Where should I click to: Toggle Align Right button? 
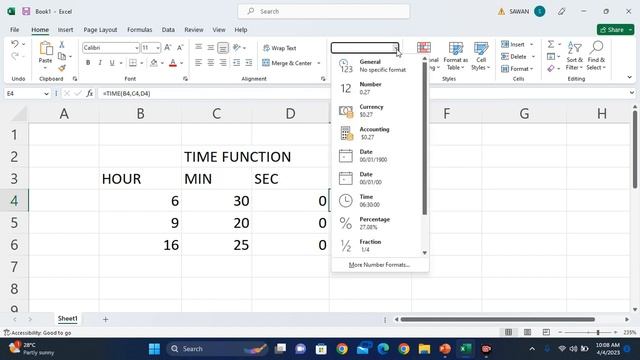[x=223, y=63]
